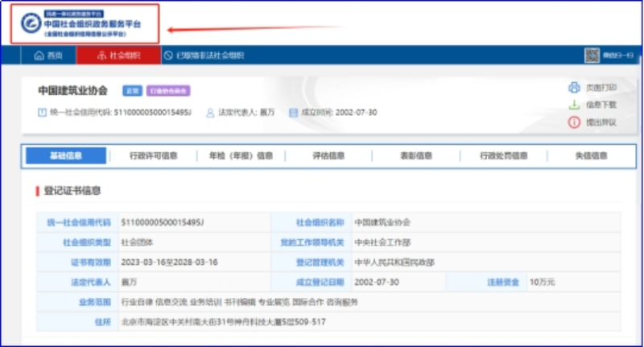Click the platform logo emblem
The height and width of the screenshot is (347, 644).
31,23
